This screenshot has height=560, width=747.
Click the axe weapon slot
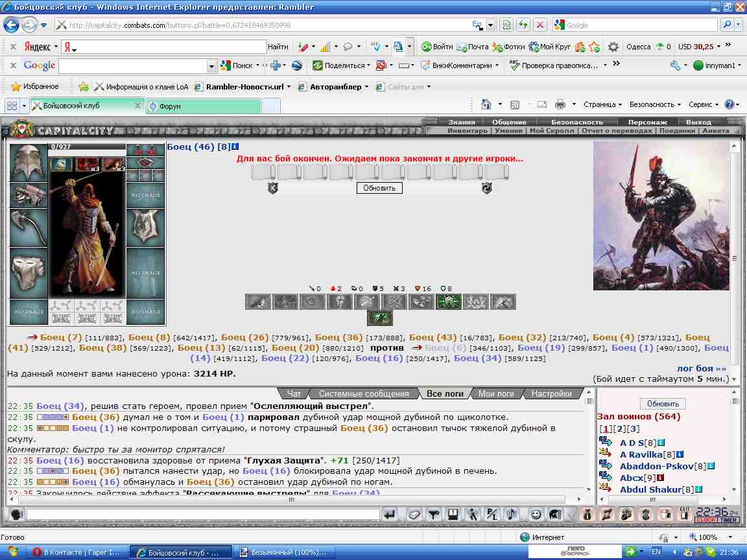28,227
